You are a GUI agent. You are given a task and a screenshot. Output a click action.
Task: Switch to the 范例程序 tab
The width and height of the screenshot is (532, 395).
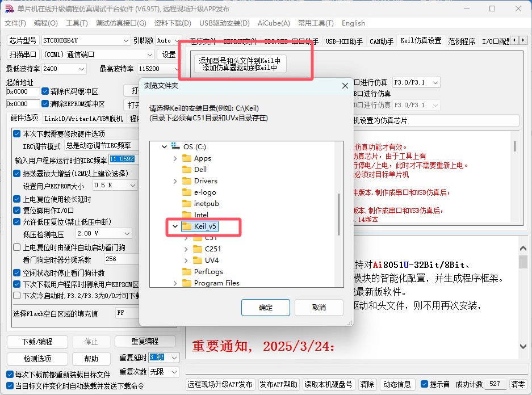tap(462, 41)
